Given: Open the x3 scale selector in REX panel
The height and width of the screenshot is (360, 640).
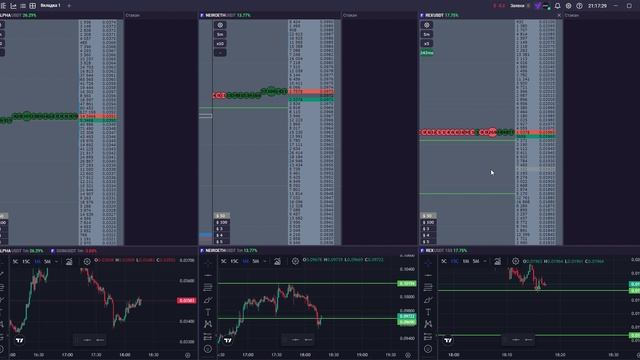Looking at the screenshot, I should point(427,44).
